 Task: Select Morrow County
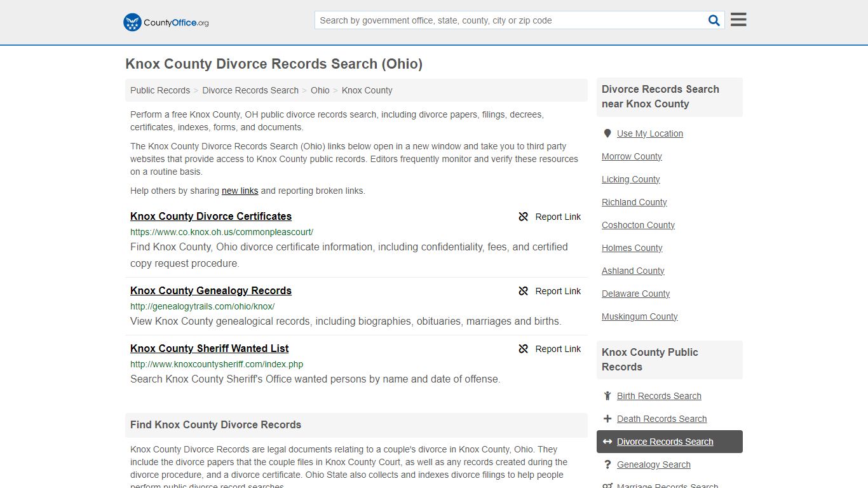632,156
